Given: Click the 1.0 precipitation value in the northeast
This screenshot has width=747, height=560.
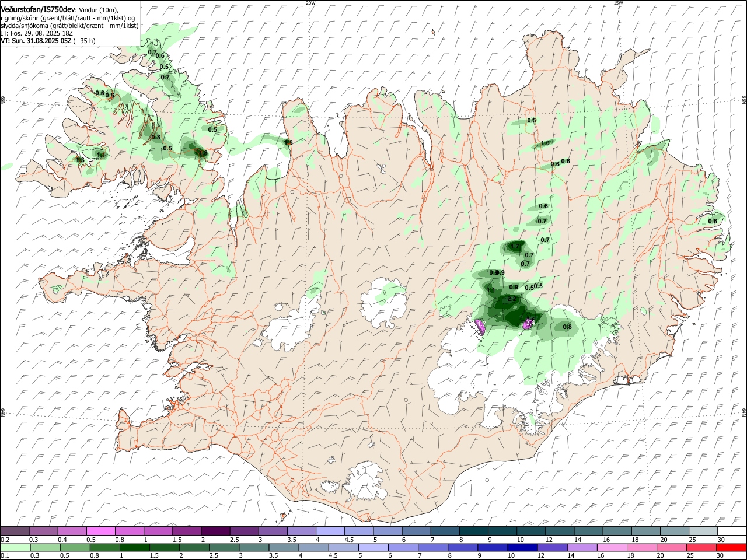Looking at the screenshot, I should [x=546, y=143].
